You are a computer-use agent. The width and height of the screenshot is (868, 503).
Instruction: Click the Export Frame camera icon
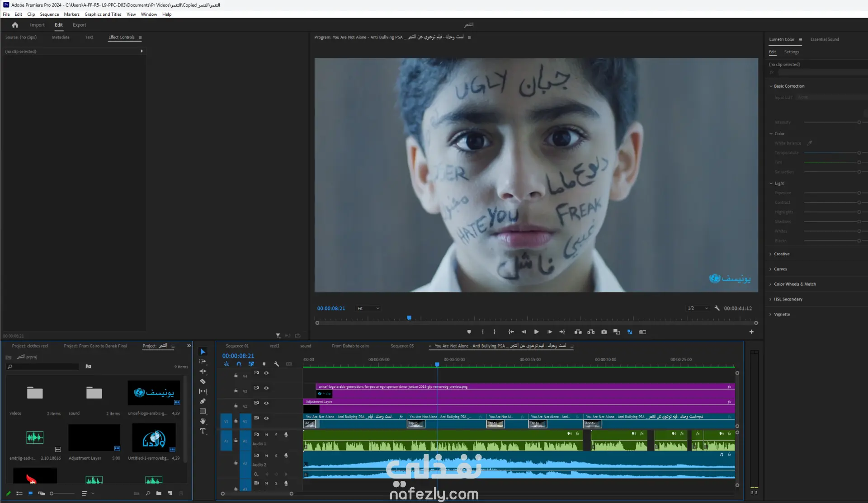click(604, 332)
